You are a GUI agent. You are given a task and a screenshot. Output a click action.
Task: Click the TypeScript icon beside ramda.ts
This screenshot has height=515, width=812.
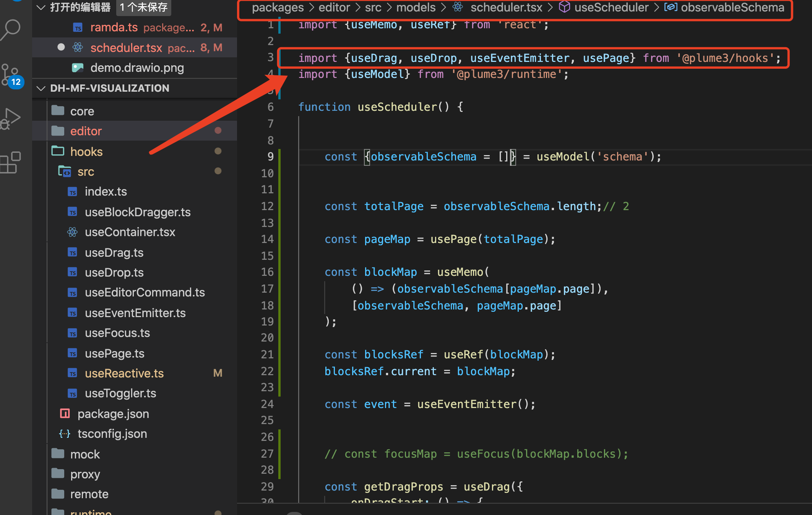78,27
